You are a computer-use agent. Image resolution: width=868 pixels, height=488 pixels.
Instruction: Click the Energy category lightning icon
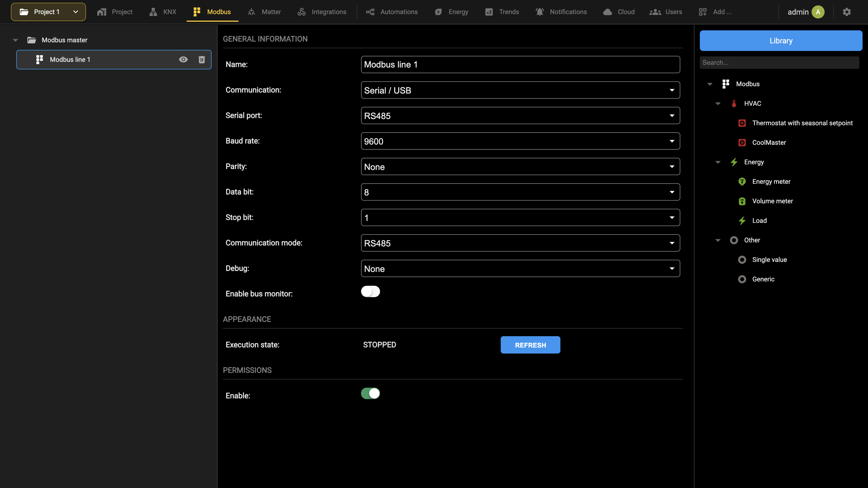point(734,162)
